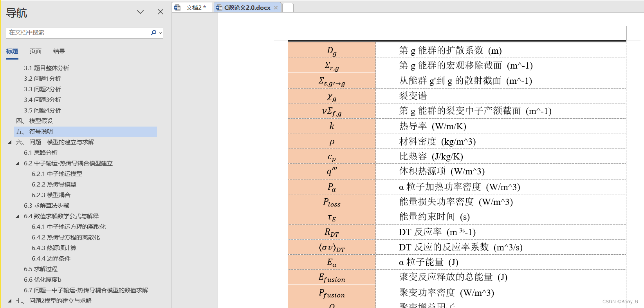Collapse the 七、问题2模型的建立与求解 heading
Viewport: 644px width, 308px height.
point(10,301)
